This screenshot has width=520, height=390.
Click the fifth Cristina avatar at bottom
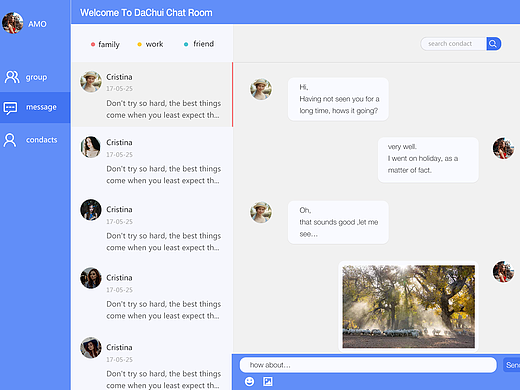coord(91,348)
